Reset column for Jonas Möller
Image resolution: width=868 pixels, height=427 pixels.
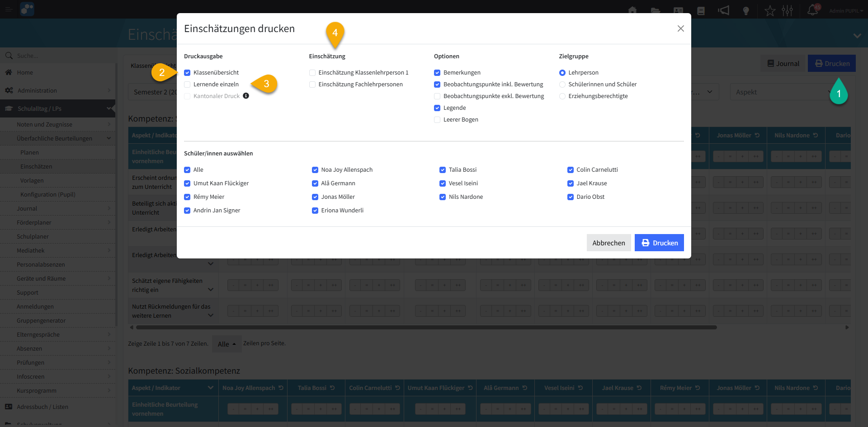coord(757,135)
